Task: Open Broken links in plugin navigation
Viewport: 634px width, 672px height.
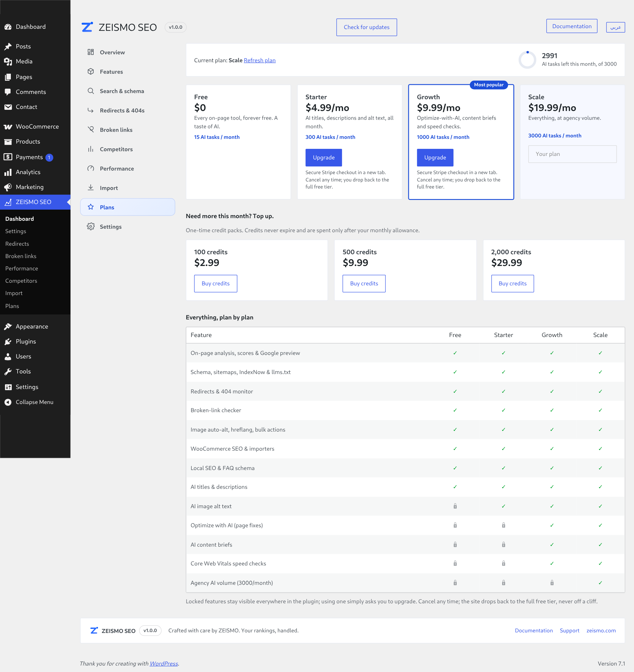Action: pyautogui.click(x=128, y=130)
